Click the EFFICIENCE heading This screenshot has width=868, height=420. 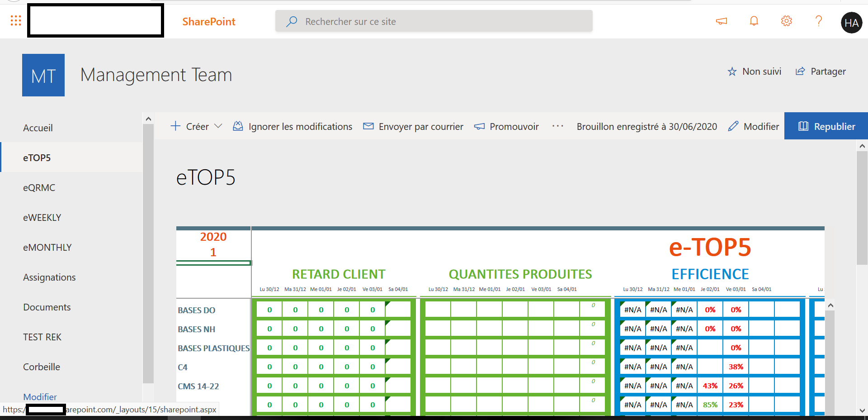[x=710, y=274]
